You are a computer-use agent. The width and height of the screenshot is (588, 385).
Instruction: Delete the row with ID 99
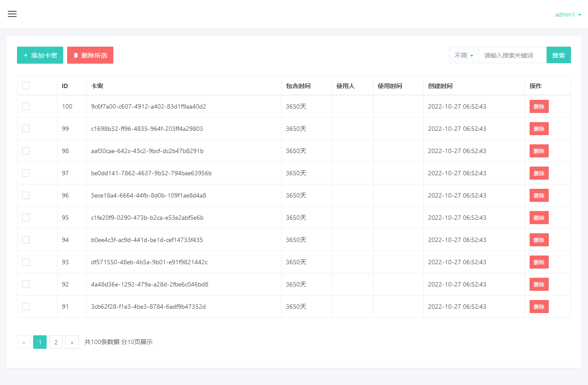tap(539, 129)
